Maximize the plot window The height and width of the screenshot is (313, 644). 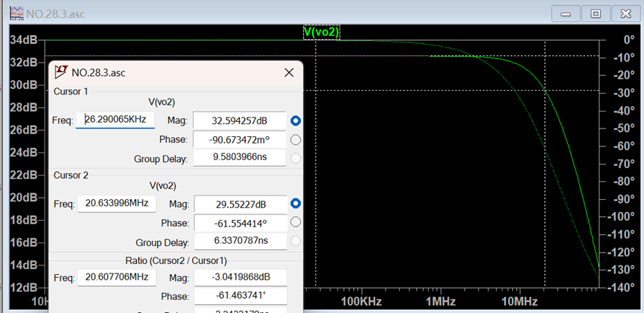coord(596,13)
